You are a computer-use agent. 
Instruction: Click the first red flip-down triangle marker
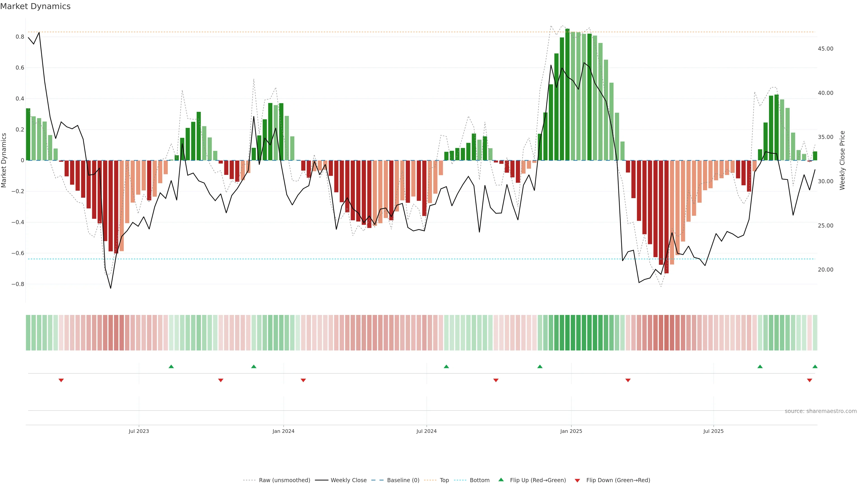(61, 380)
